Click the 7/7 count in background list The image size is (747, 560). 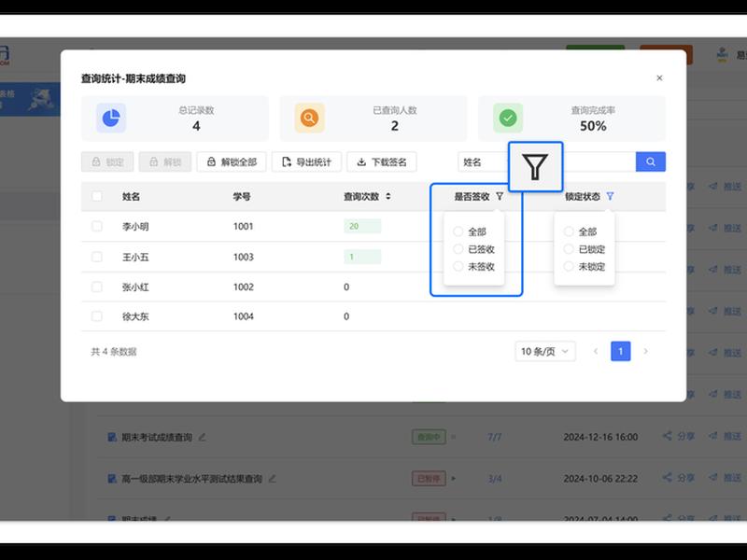click(495, 437)
